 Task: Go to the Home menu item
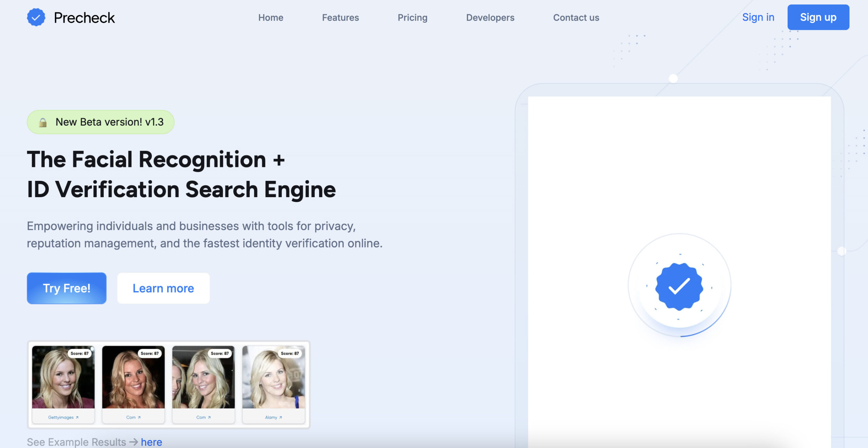click(x=271, y=18)
